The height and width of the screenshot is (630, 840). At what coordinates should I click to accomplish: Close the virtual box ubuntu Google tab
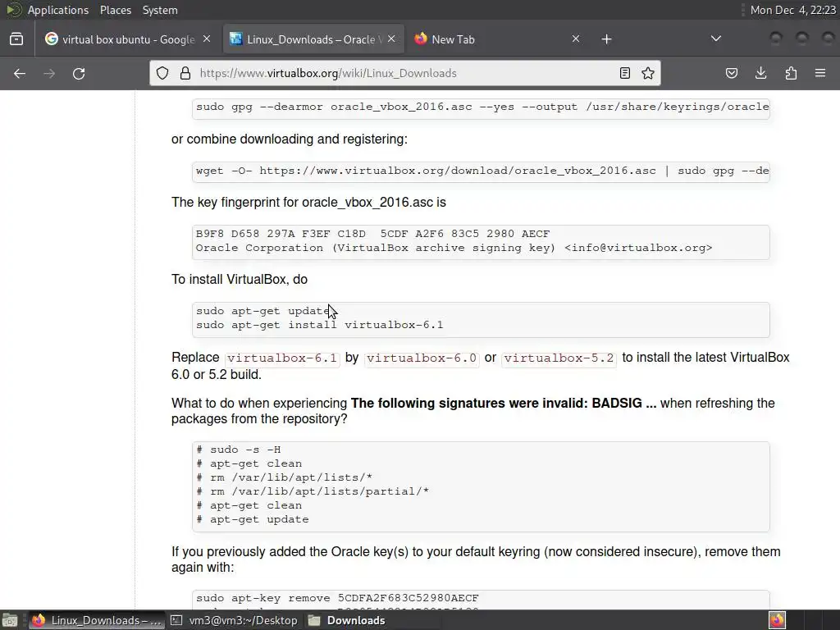point(207,39)
